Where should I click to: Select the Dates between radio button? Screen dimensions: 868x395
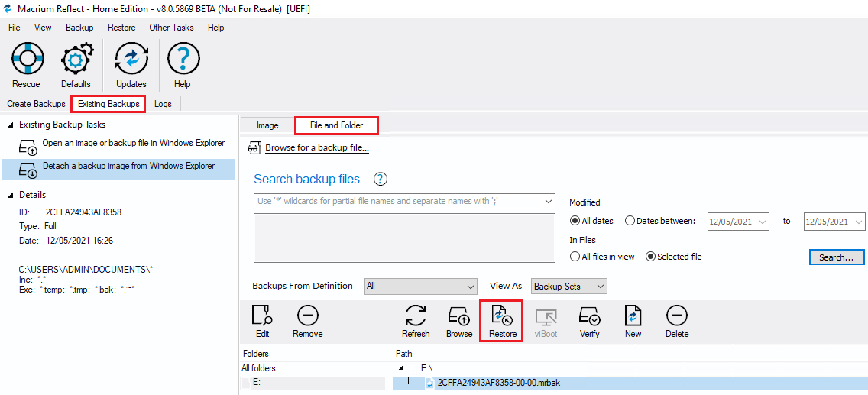pos(630,221)
